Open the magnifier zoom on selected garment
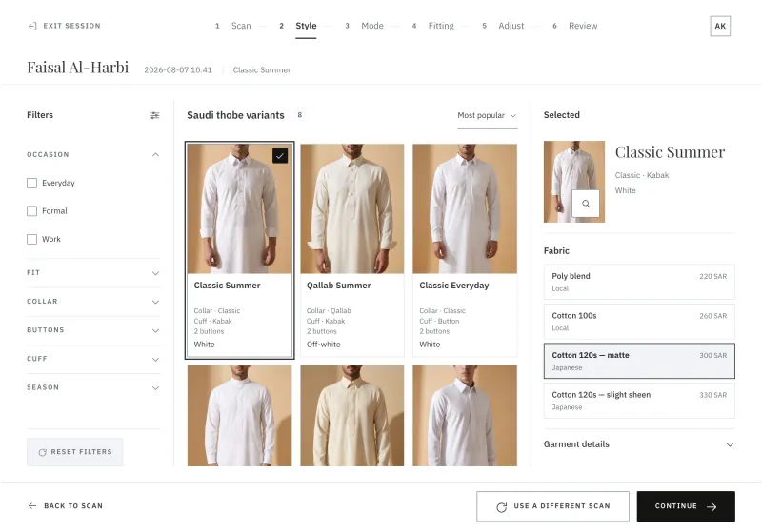 (586, 204)
